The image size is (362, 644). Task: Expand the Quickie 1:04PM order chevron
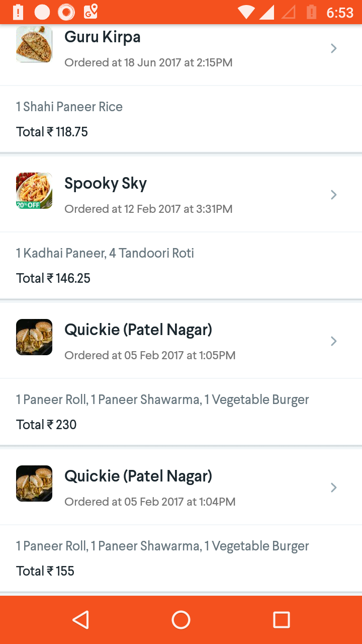coord(333,488)
